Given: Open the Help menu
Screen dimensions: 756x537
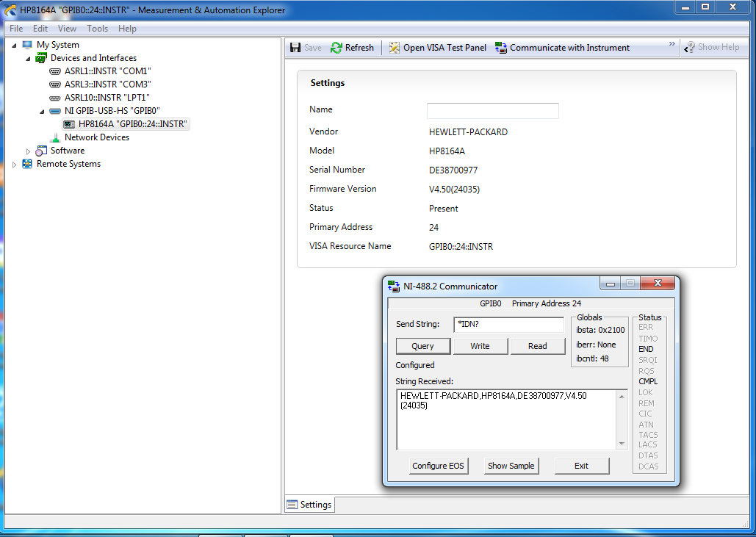Looking at the screenshot, I should 127,29.
